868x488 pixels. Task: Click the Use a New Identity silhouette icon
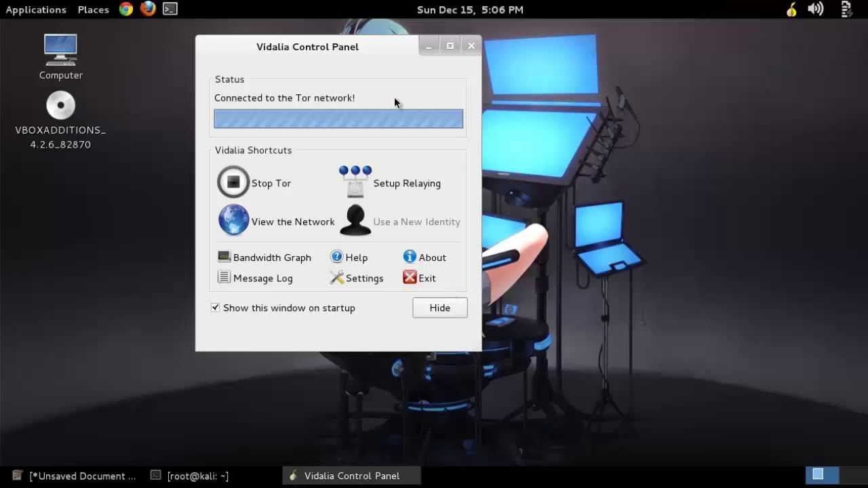355,220
